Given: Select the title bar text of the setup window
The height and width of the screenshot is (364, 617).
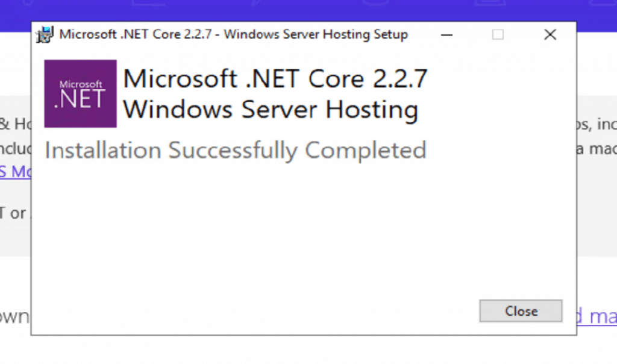Looking at the screenshot, I should [x=233, y=34].
